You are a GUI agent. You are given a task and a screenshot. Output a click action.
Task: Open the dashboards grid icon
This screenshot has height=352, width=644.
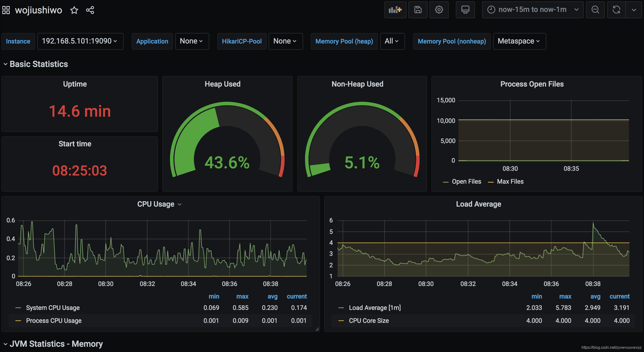[6, 10]
